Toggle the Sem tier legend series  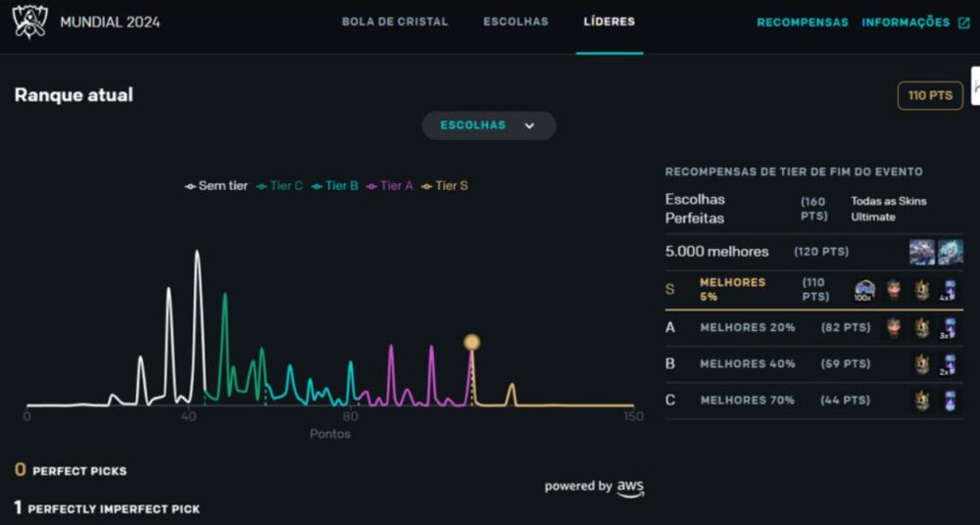218,186
